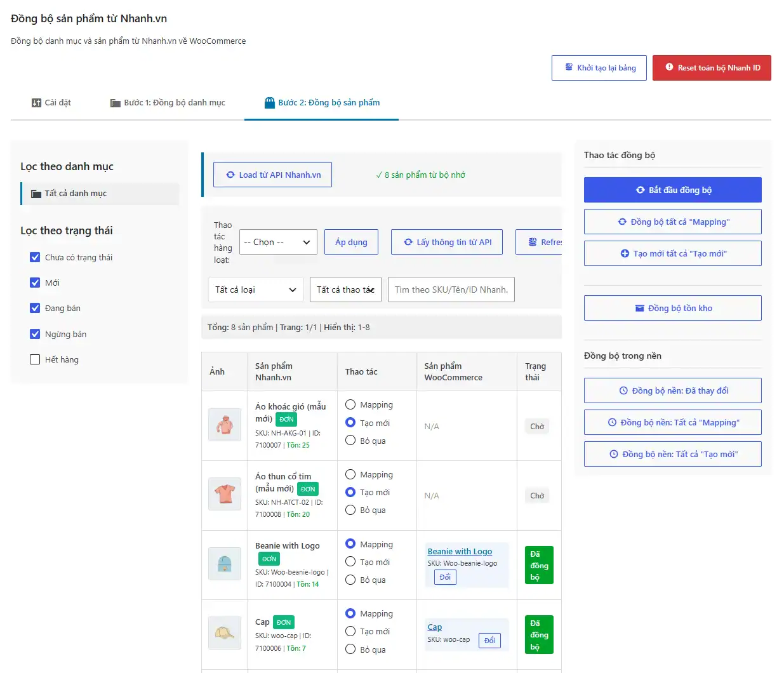Screen dimensions: 784x673
Task: Open the bulk action -- Chọn -- dropdown
Action: [278, 242]
